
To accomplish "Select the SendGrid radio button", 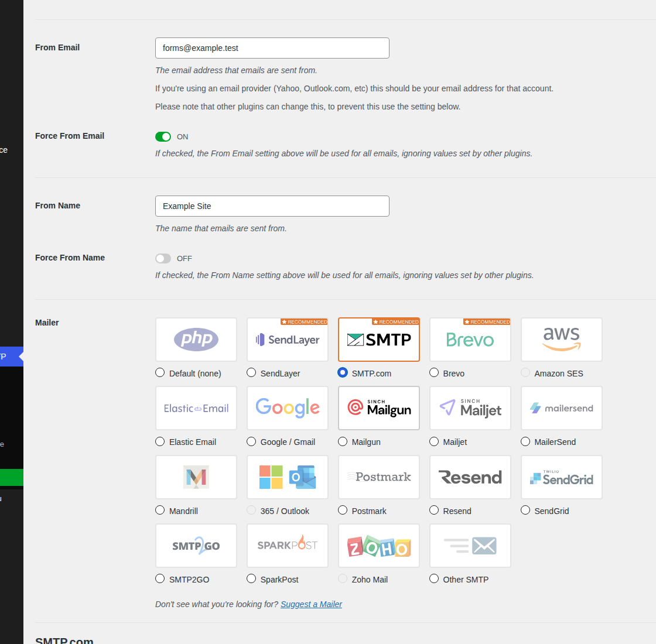I will pyautogui.click(x=525, y=510).
